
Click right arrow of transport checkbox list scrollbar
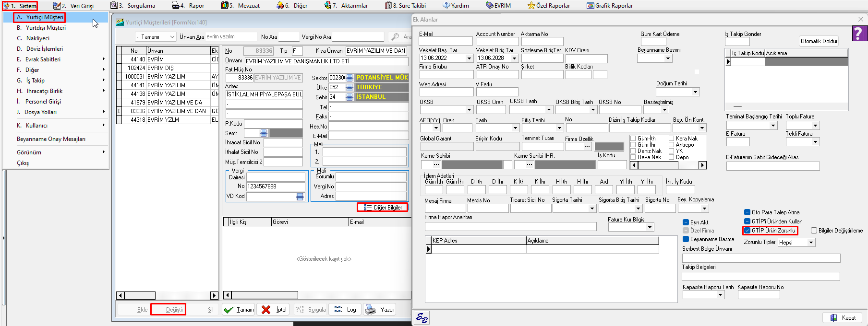click(702, 165)
